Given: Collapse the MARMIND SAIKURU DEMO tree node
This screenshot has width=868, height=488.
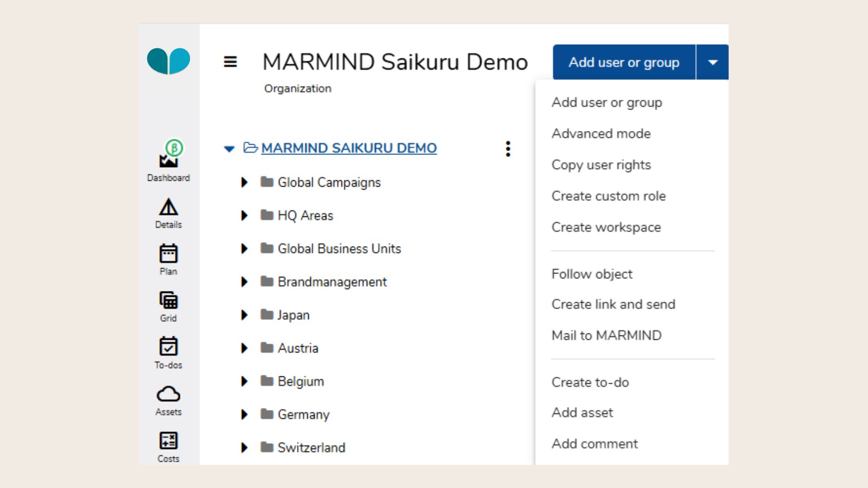Looking at the screenshot, I should [229, 149].
